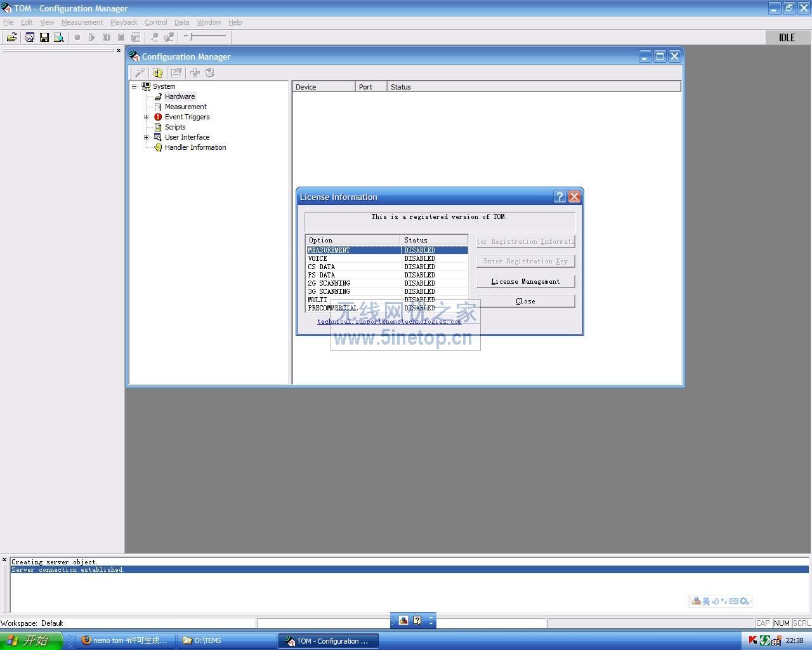Expand the Event Triggers node

(146, 117)
